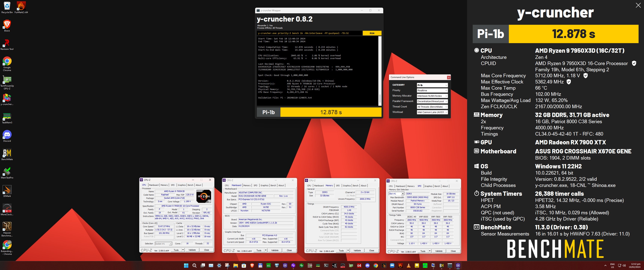This screenshot has height=270, width=644.
Task: Click the Part Number value 8000 C38 Series
Action: tap(417, 207)
